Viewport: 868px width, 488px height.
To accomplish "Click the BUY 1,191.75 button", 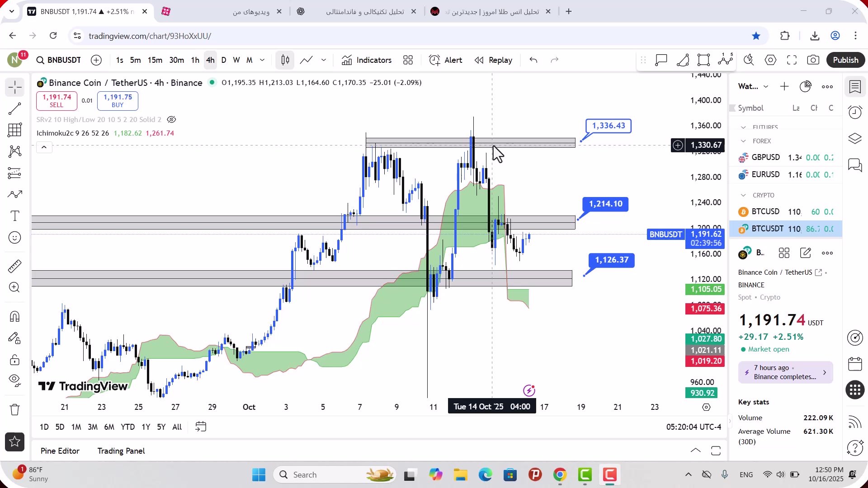I will click(x=118, y=101).
